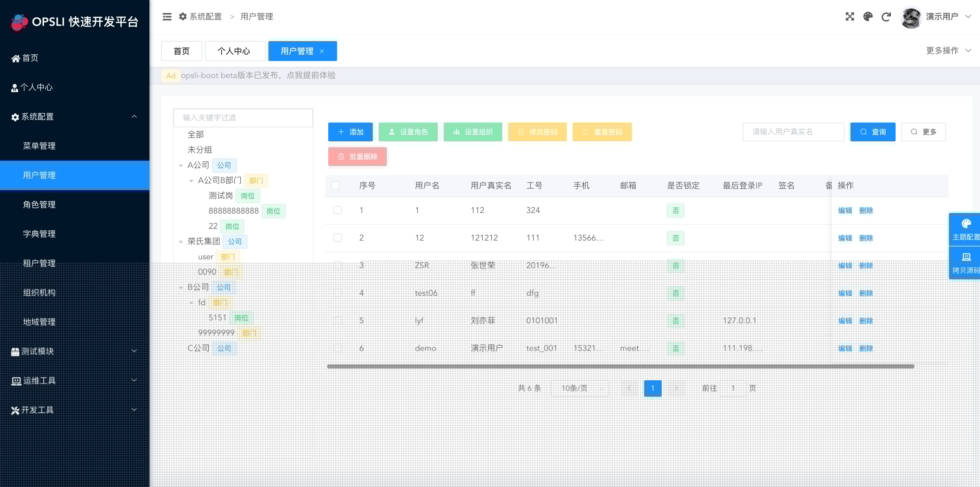
Task: Click the 拷贝源码 floating button icon
Action: (966, 257)
